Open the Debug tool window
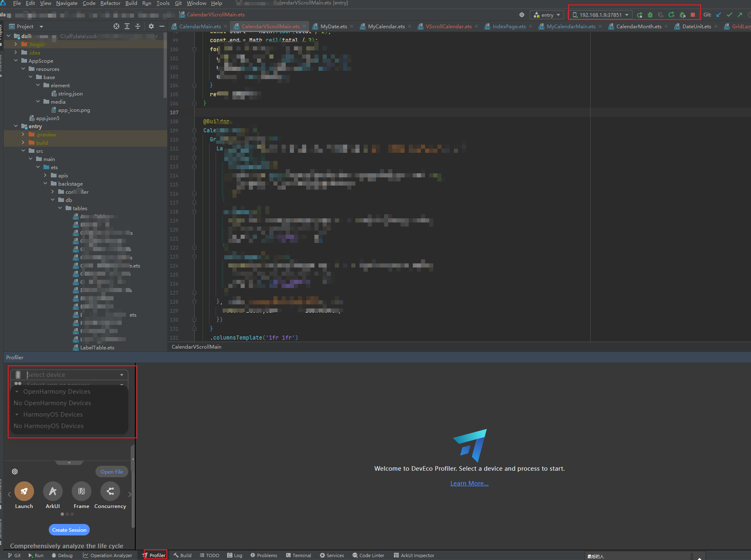 (x=62, y=555)
